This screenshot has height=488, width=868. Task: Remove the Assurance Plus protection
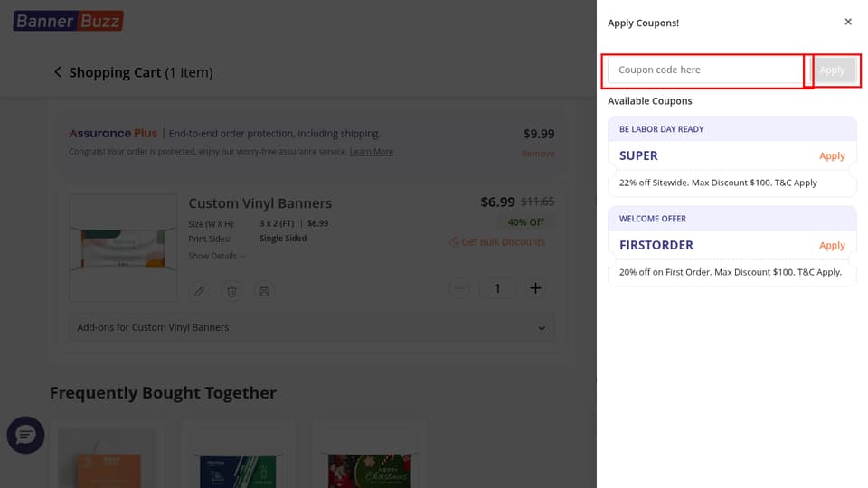tap(537, 154)
